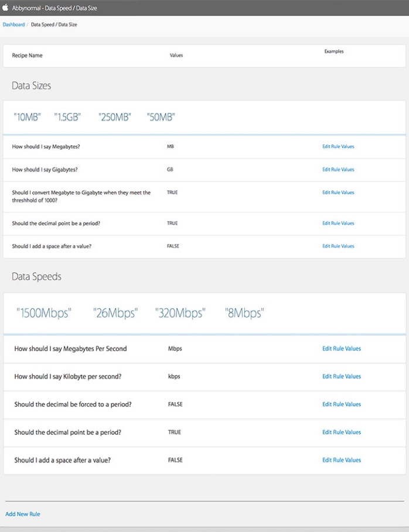409x532 pixels.
Task: Select the "8Mbps" data speed example
Action: point(244,313)
